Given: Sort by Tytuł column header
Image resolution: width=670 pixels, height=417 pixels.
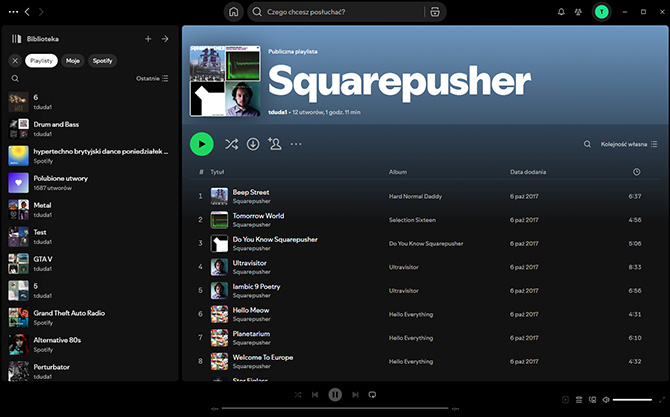Looking at the screenshot, I should click(x=217, y=172).
